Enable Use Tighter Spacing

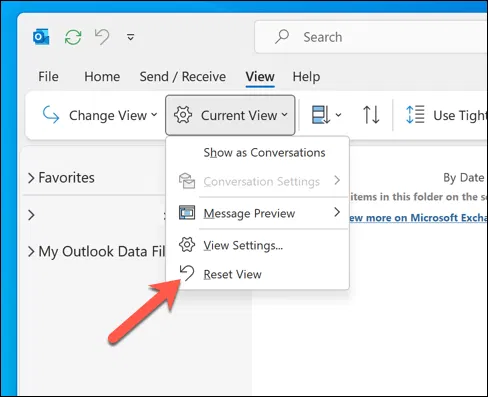pos(446,115)
